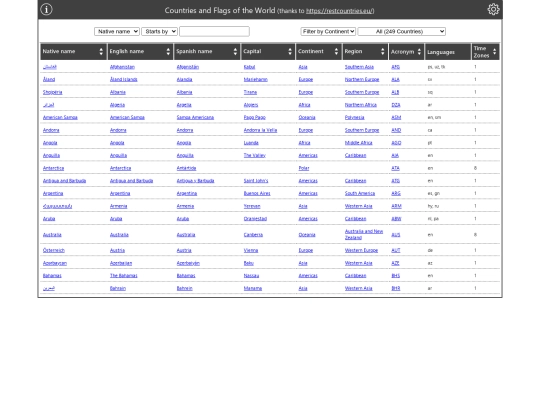Click the Languages column header
The image size is (540, 405).
(447, 52)
